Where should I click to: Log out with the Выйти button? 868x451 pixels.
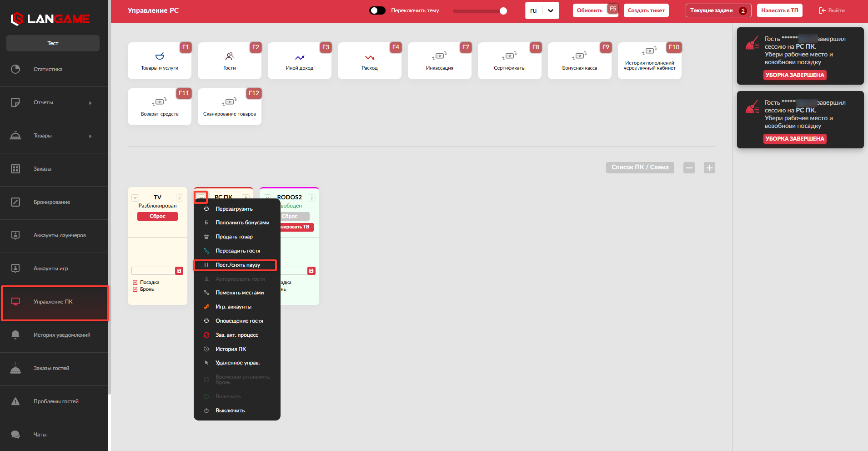[832, 10]
